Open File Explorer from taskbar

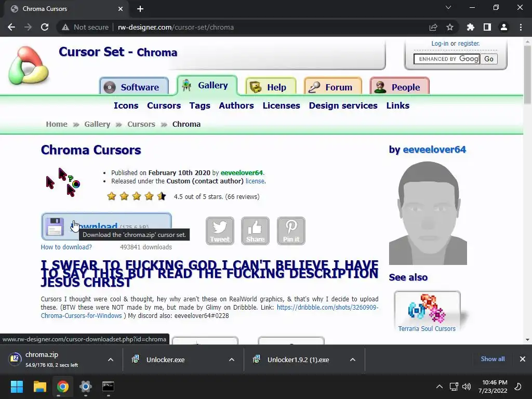click(x=39, y=387)
